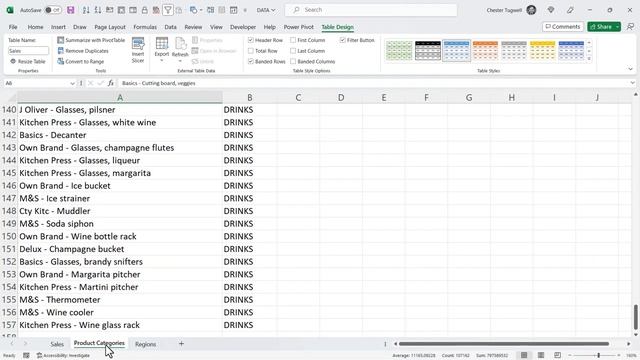Click the Chester Tugwell account avatar
Screen dimensions: 640x360
(531, 10)
